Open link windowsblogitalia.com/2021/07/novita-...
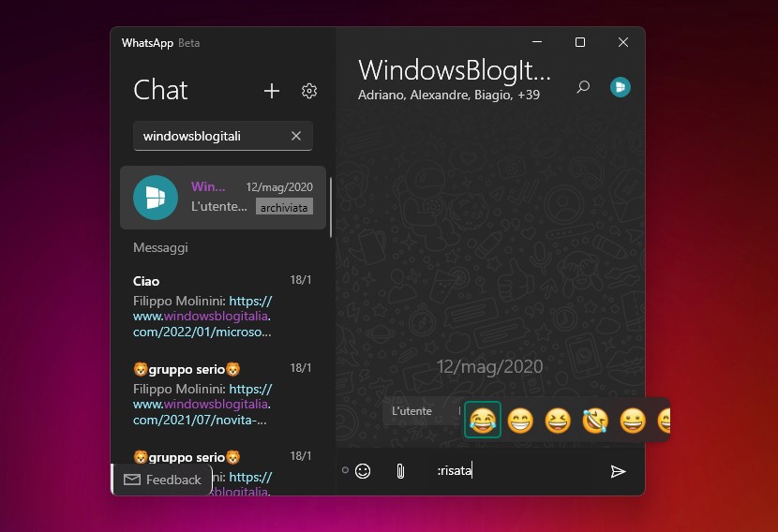 click(x=202, y=405)
